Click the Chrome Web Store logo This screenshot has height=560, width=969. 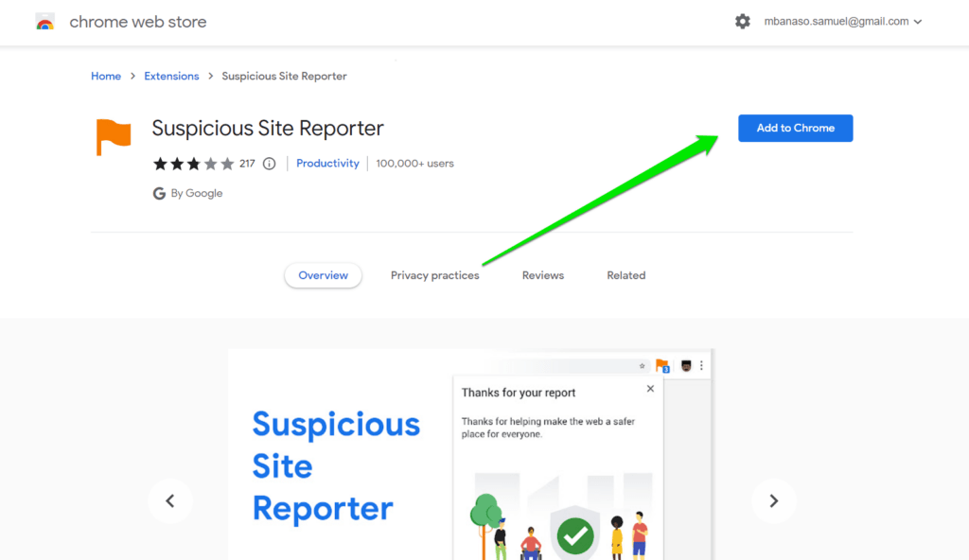(x=44, y=20)
